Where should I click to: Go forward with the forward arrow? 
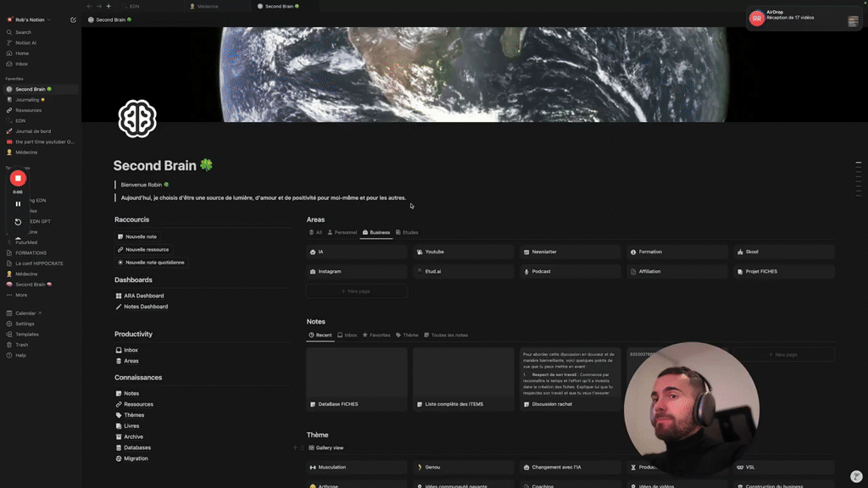coord(99,6)
